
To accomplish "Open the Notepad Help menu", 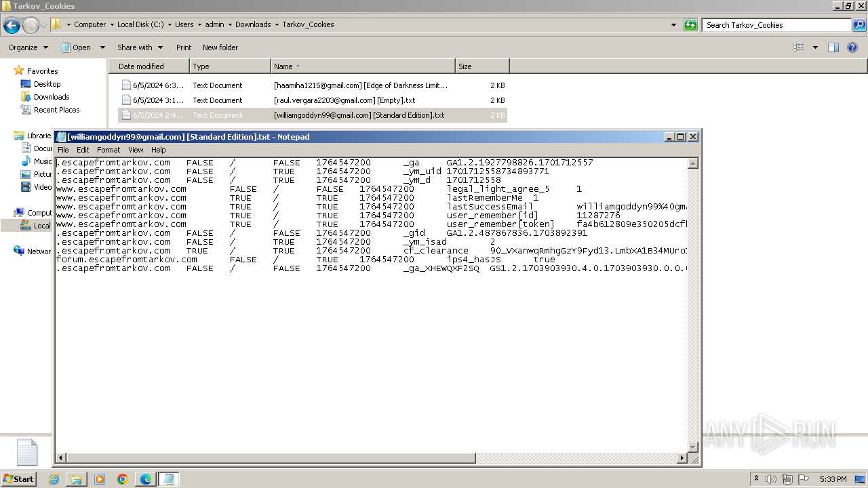I will [158, 150].
